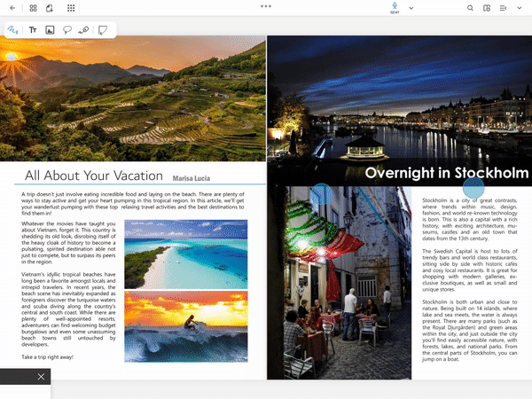Open the three-dot menu at top center
Viewport: 532px width, 399px height.
click(x=266, y=6)
